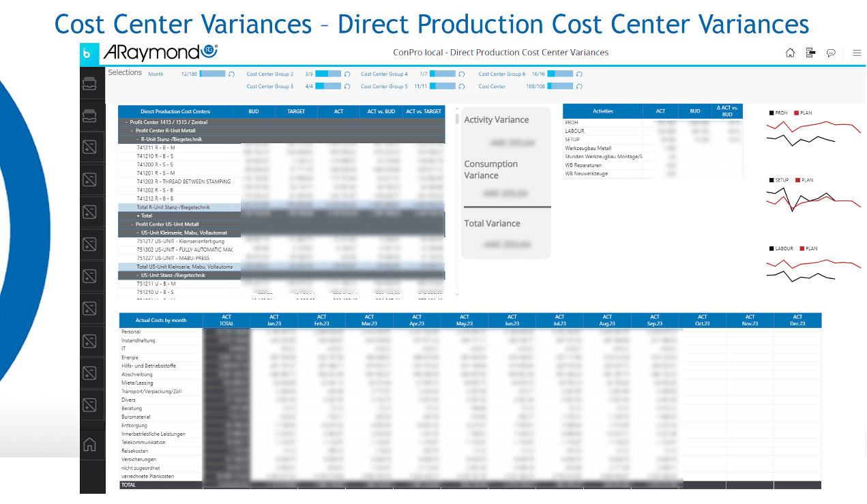Viewport: 867px width, 504px height.
Task: Click the ACT vs. BUD column header
Action: tap(381, 111)
